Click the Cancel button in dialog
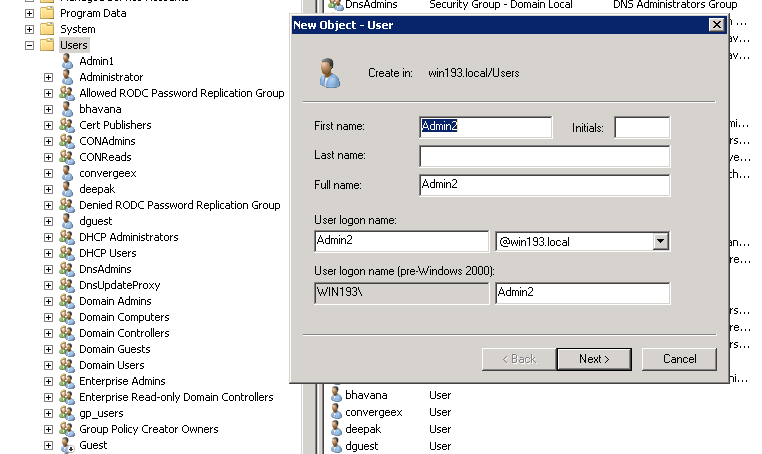 679,359
